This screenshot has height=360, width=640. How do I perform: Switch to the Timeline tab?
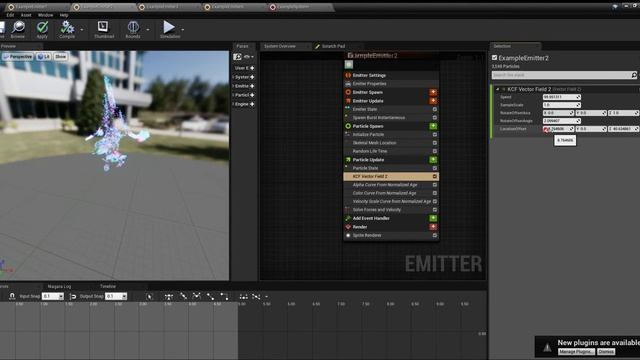[x=108, y=287]
